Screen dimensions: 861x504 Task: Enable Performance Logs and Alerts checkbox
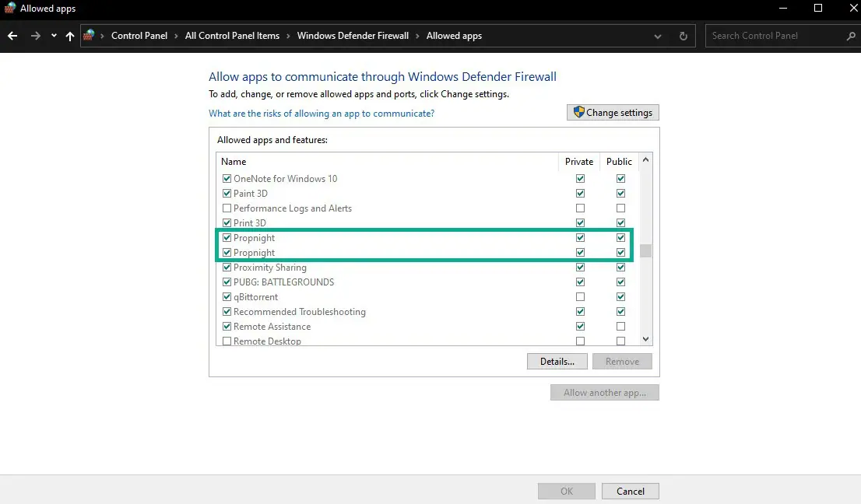coord(227,208)
